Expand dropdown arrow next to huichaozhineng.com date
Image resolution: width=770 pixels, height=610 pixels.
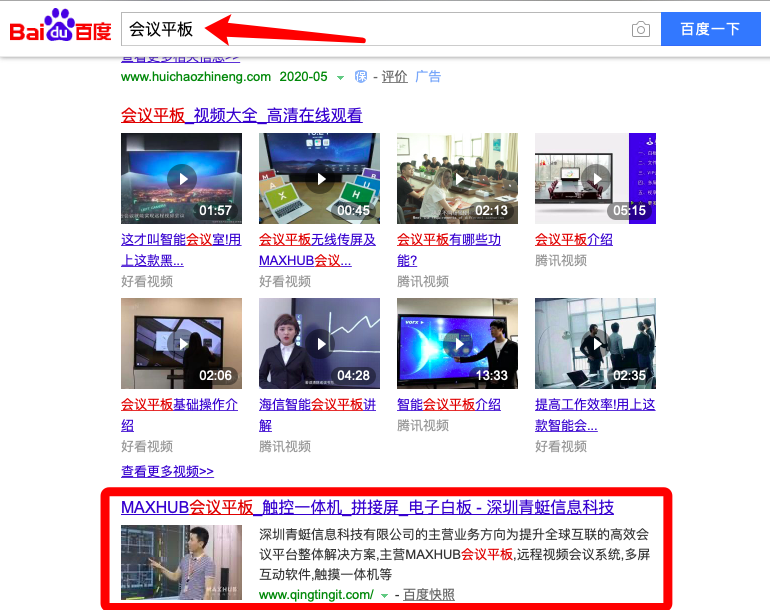(340, 78)
